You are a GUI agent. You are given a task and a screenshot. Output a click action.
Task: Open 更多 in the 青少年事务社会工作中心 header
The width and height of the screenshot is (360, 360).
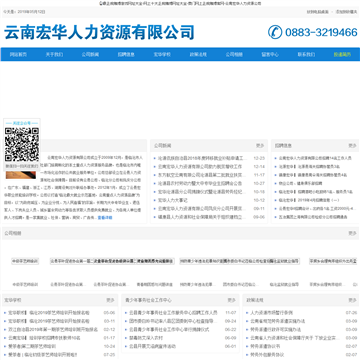(232, 300)
